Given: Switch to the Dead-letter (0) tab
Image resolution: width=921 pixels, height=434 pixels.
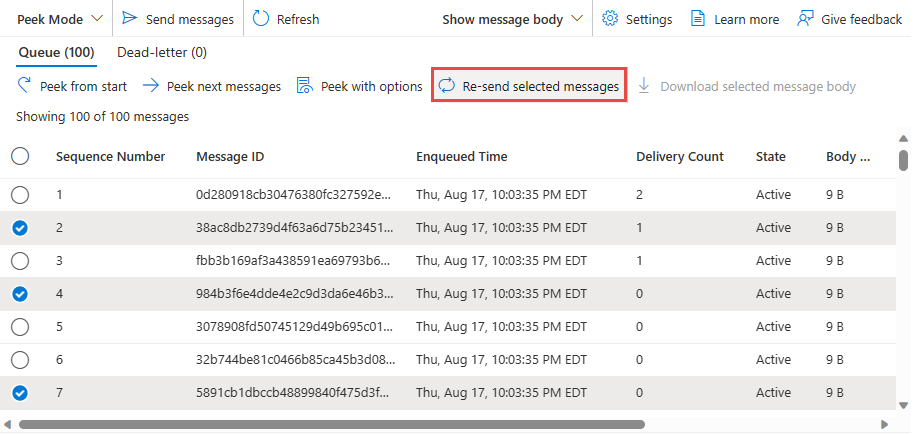Looking at the screenshot, I should click(162, 52).
